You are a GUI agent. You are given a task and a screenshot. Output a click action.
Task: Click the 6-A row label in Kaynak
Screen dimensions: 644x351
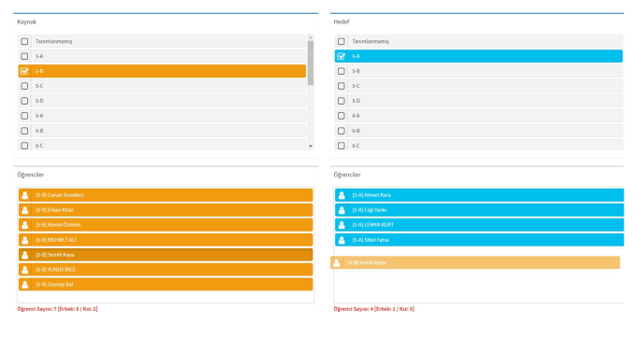[x=39, y=116]
